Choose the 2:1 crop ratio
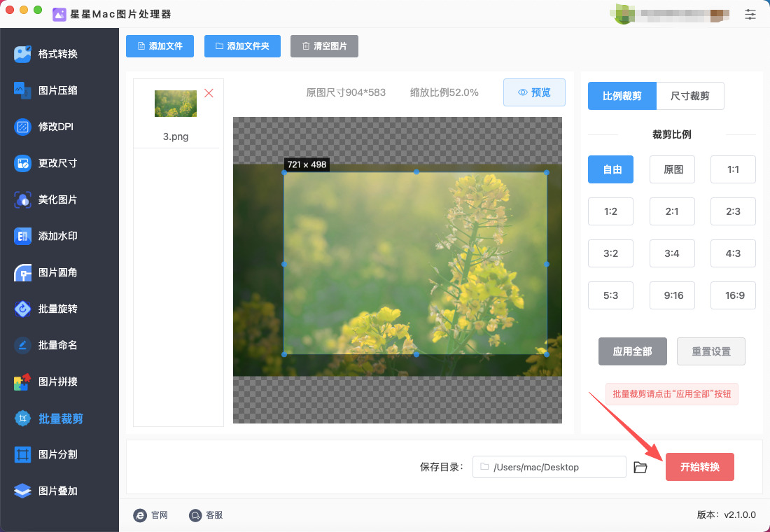 coord(672,211)
